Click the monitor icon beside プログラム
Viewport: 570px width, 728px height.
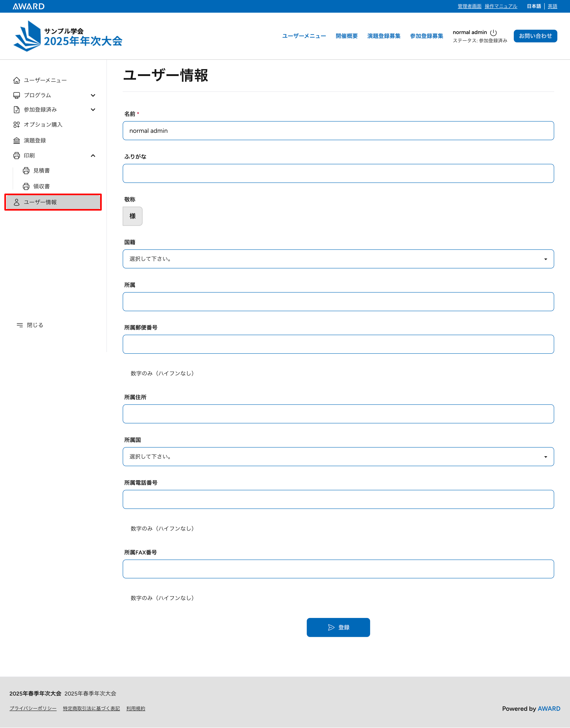[x=16, y=95]
